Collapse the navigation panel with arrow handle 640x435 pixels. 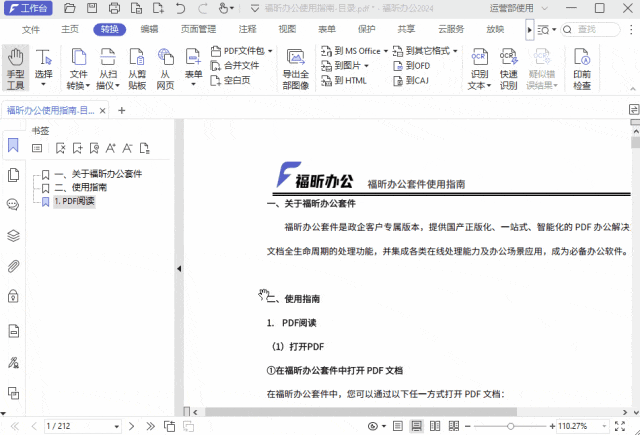(x=179, y=269)
